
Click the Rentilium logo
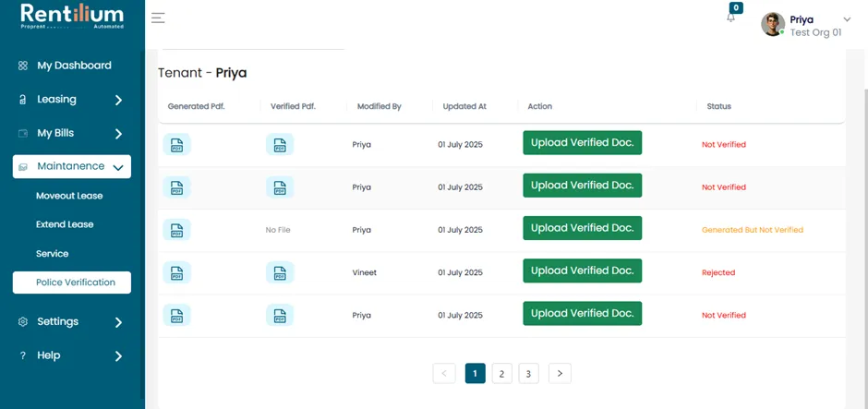[x=72, y=16]
